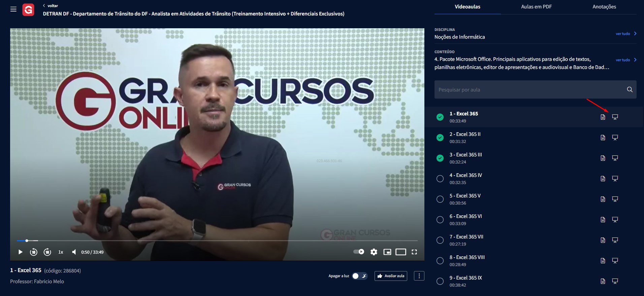Open document icon for 1 - Excel 365
Image resolution: width=644 pixels, height=296 pixels.
pyautogui.click(x=603, y=117)
